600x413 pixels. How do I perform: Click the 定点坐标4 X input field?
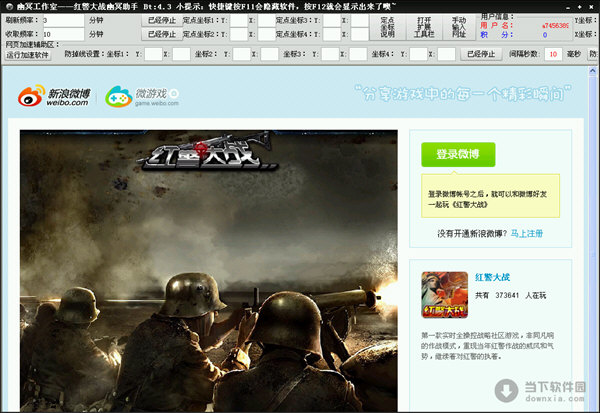(x=360, y=34)
